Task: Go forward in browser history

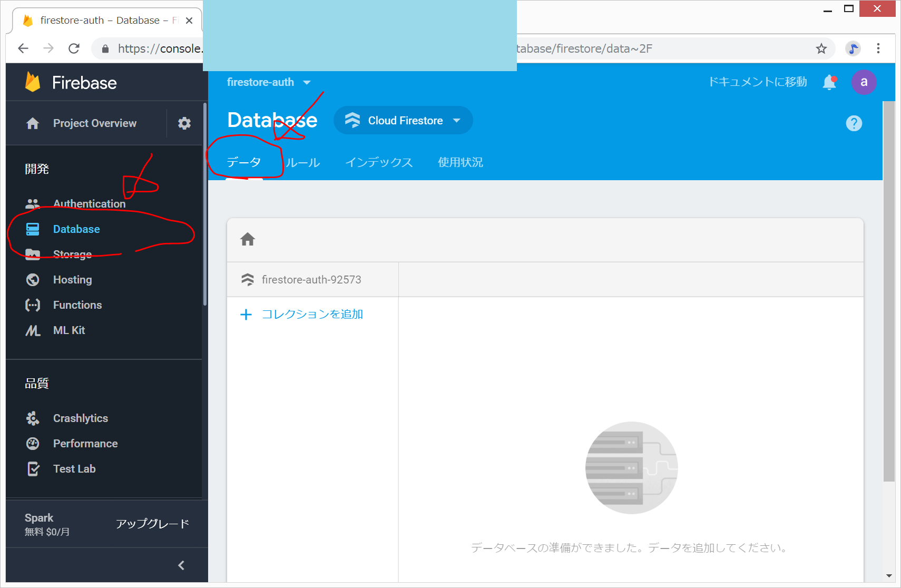Action: (x=48, y=48)
